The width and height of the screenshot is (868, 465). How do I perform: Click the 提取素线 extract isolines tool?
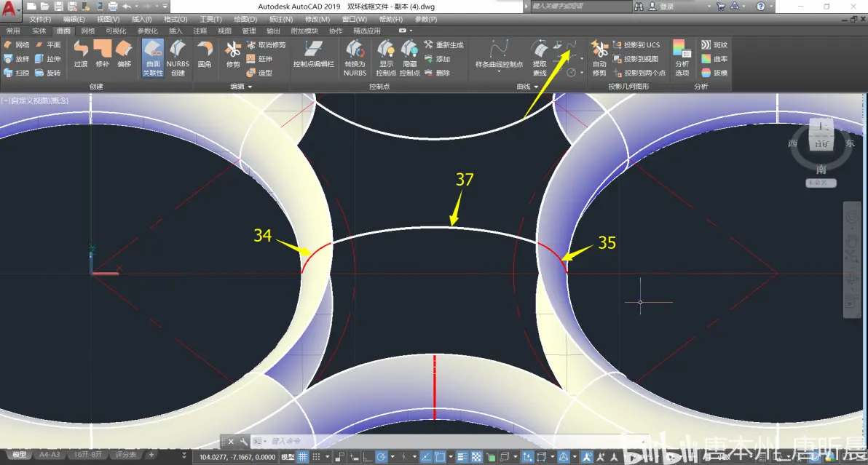pos(540,57)
